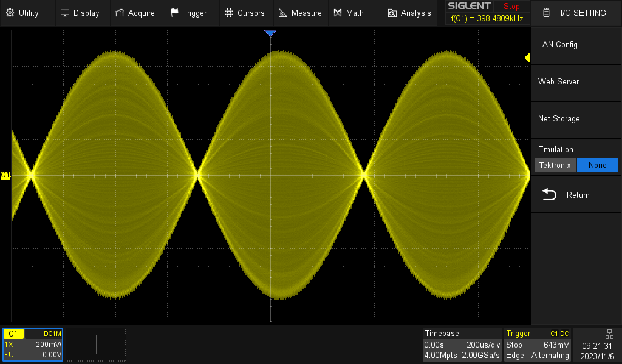Open the Trigger settings status panel
Image resolution: width=622 pixels, height=364 pixels.
point(538,344)
